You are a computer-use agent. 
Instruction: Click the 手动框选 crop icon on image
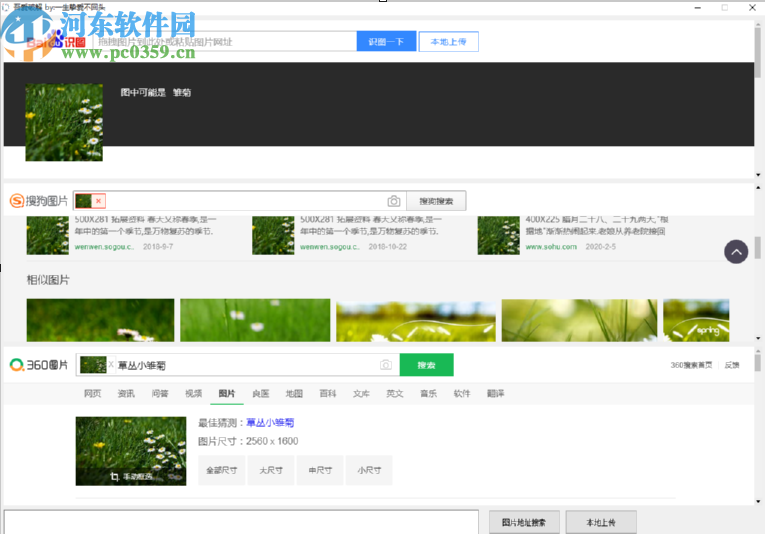(x=132, y=476)
